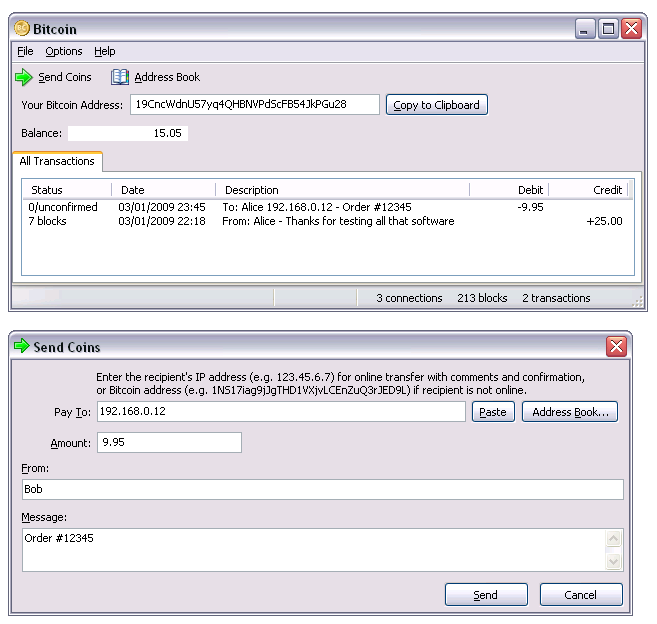The image size is (657, 624).
Task: Click Copy to Clipboard button
Action: pyautogui.click(x=436, y=105)
